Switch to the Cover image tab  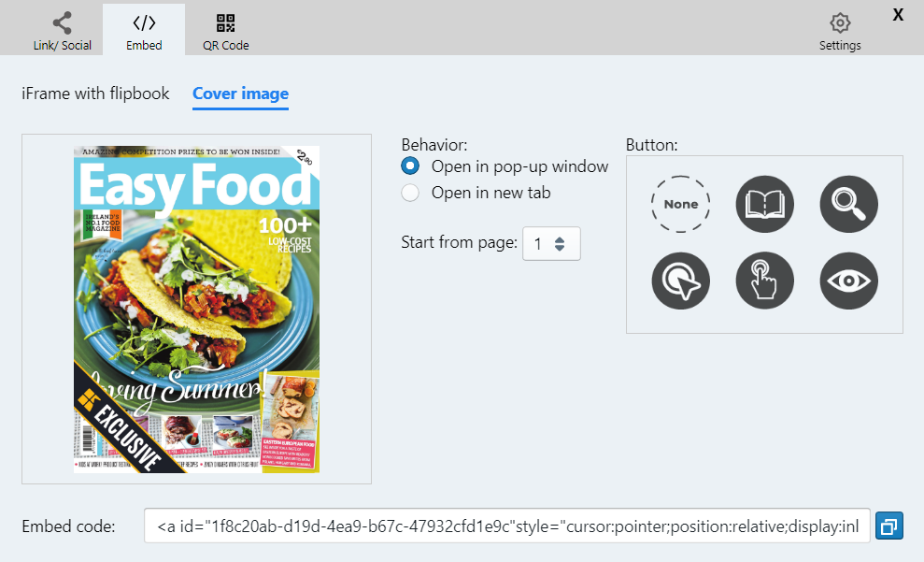click(x=240, y=94)
